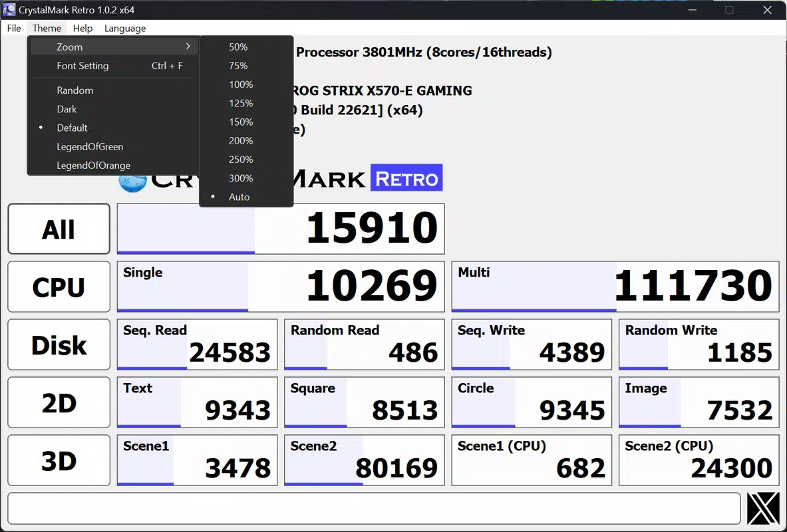Image resolution: width=787 pixels, height=532 pixels.
Task: Set zoom to 125%
Action: point(246,103)
